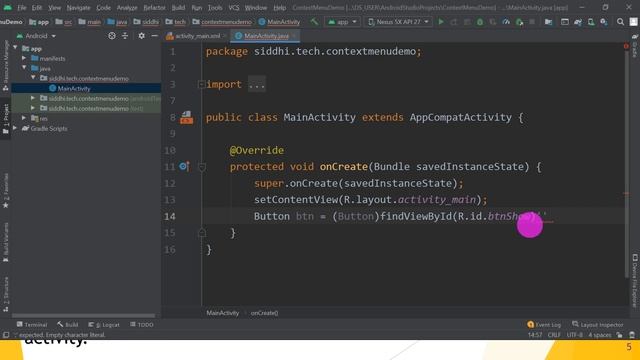Collapse the java folder arrow

pos(24,68)
